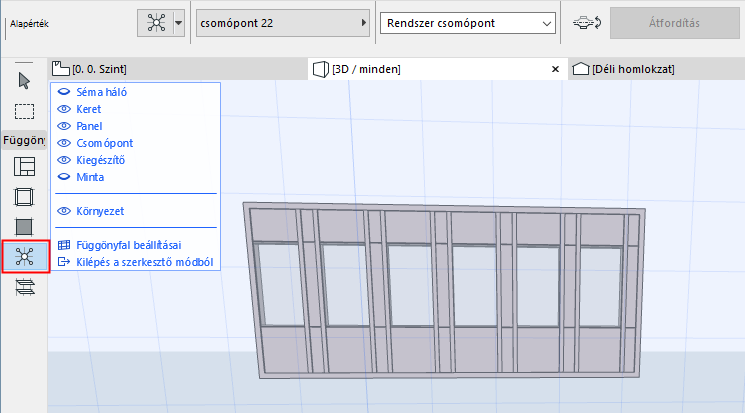Switch to the 0. Szint floor plan tab
Image resolution: width=745 pixels, height=413 pixels.
coord(89,69)
